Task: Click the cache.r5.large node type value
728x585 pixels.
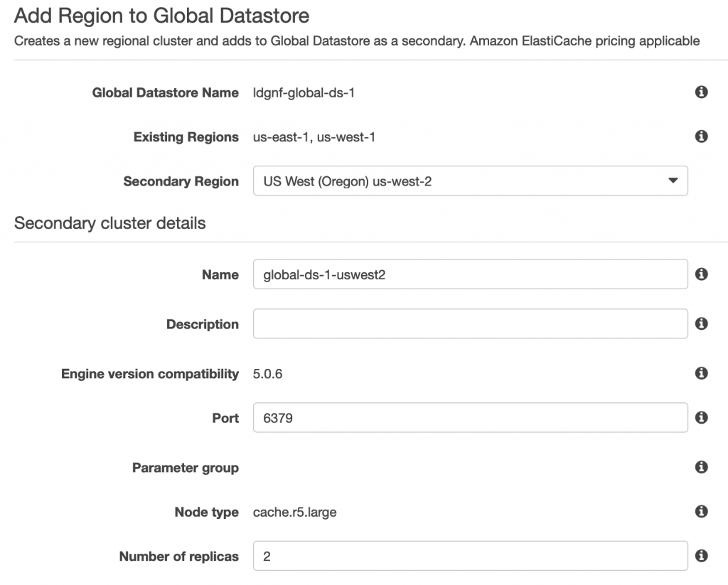Action: tap(295, 512)
